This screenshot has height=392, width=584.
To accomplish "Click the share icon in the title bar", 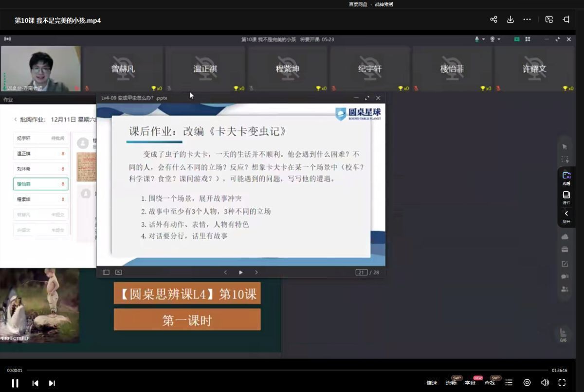I will point(493,19).
